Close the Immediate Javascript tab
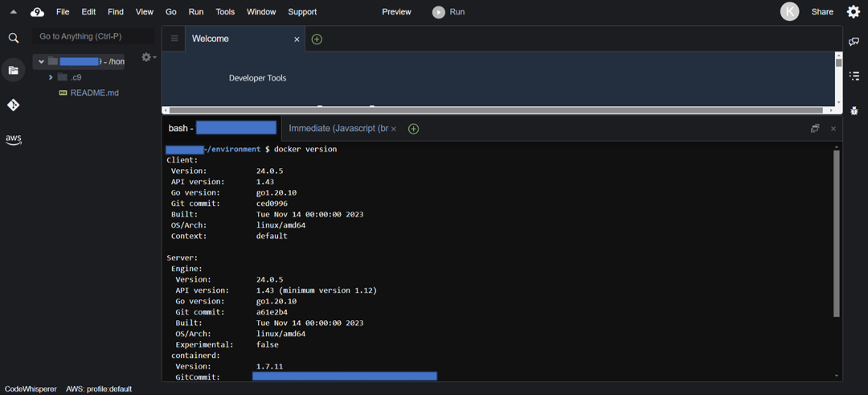The image size is (868, 395). point(394,129)
